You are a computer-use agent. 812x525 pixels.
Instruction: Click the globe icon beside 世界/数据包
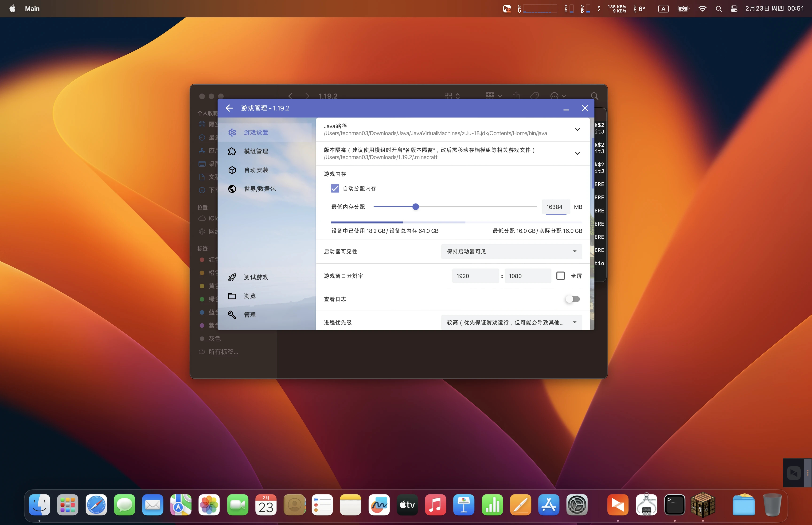tap(232, 188)
